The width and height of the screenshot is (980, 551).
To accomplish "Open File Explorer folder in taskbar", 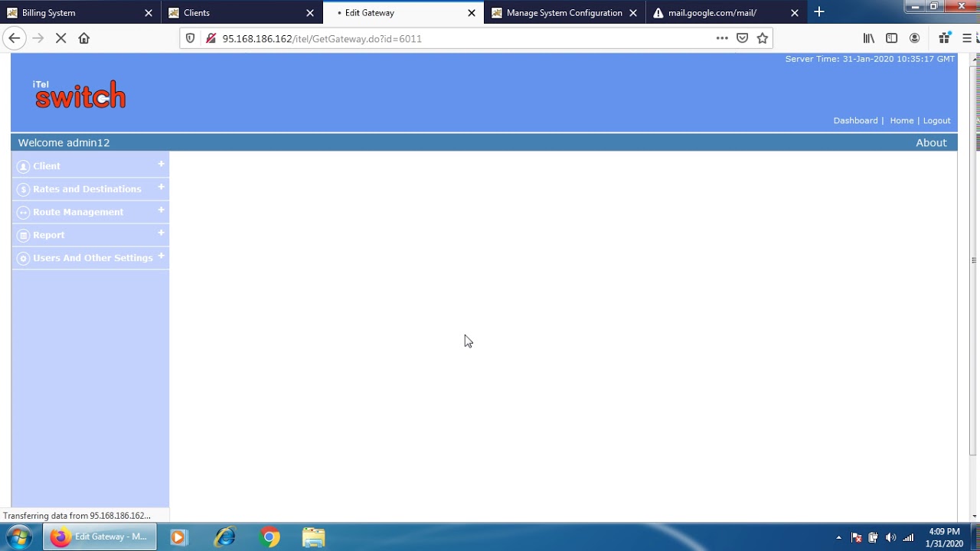I will click(x=314, y=537).
